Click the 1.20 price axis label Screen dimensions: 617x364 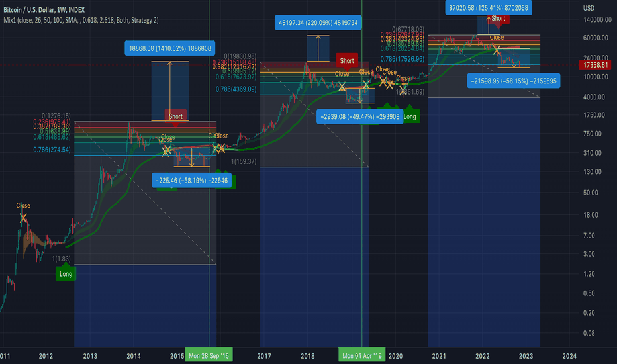589,274
